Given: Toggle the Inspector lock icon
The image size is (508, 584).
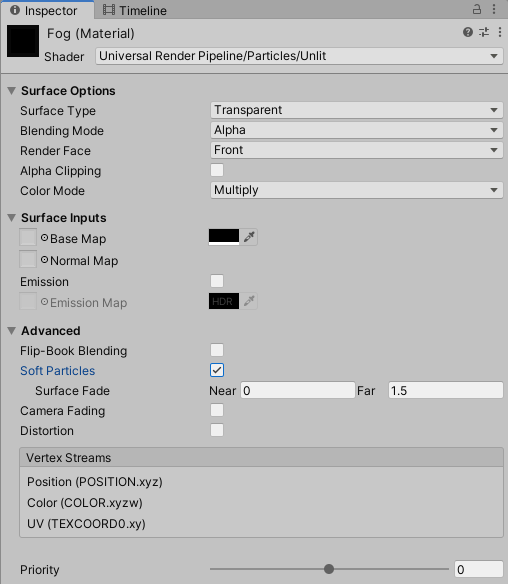Looking at the screenshot, I should tap(477, 9).
